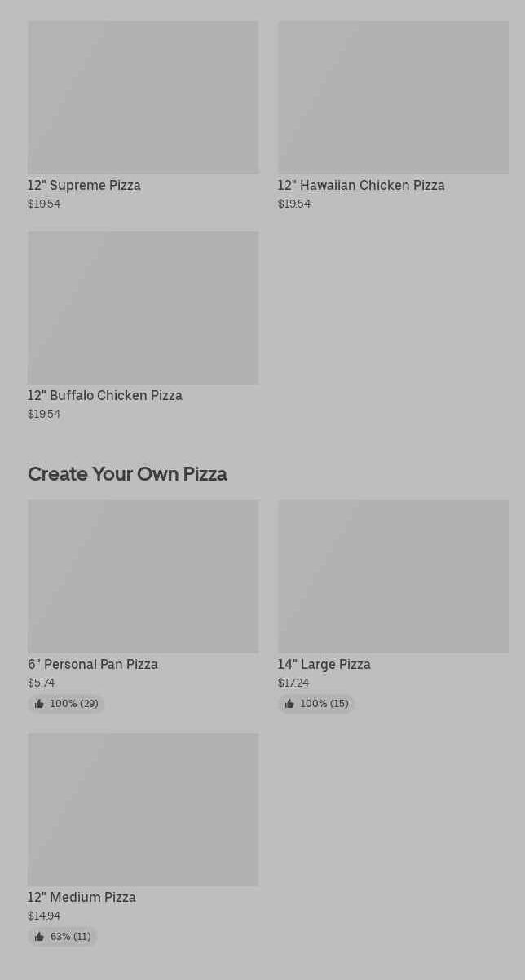This screenshot has width=525, height=980.
Task: Click thumbs-up icon on 12" Medium Pizza
Action: click(x=39, y=937)
